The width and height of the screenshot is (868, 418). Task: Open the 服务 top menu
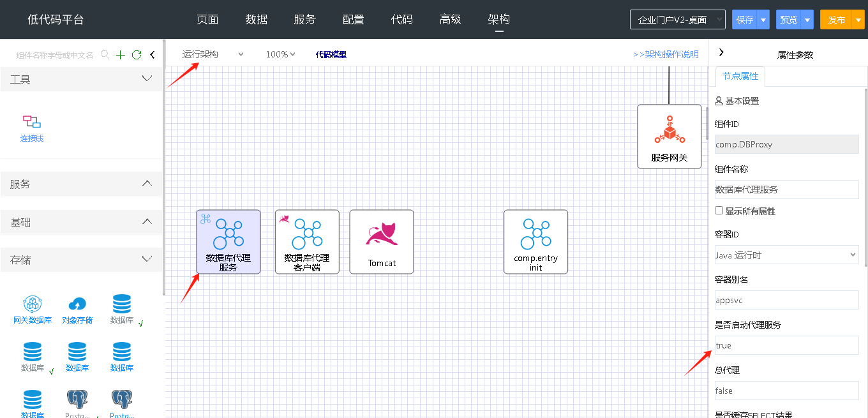[304, 19]
